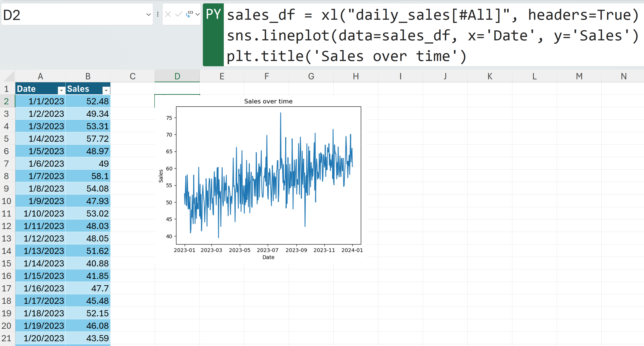Click the Name Box showing D2
644x346 pixels.
(x=73, y=15)
